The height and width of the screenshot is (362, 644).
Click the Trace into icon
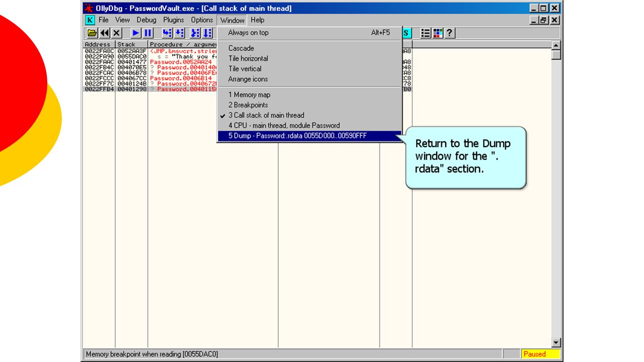195,33
